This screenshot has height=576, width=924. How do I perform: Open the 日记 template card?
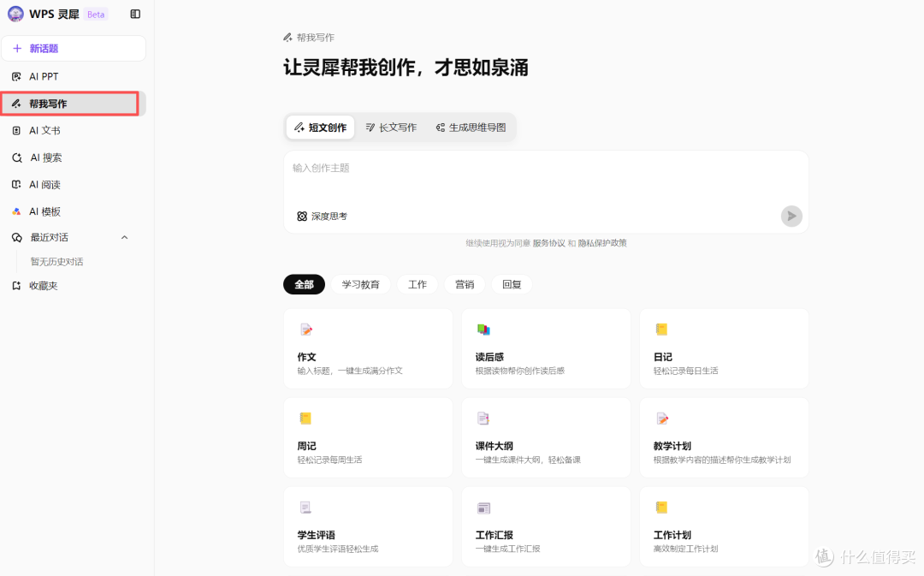(x=725, y=348)
